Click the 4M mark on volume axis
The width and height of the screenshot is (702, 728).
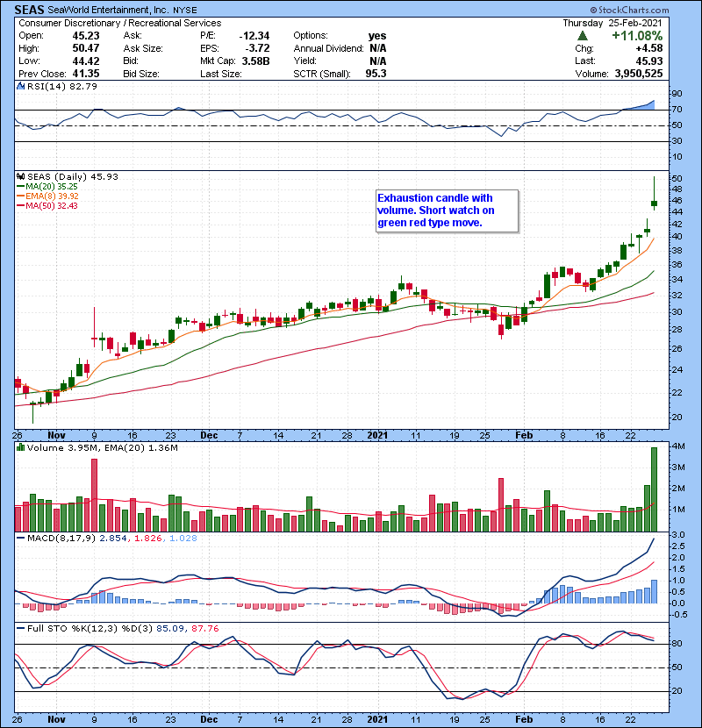click(678, 446)
